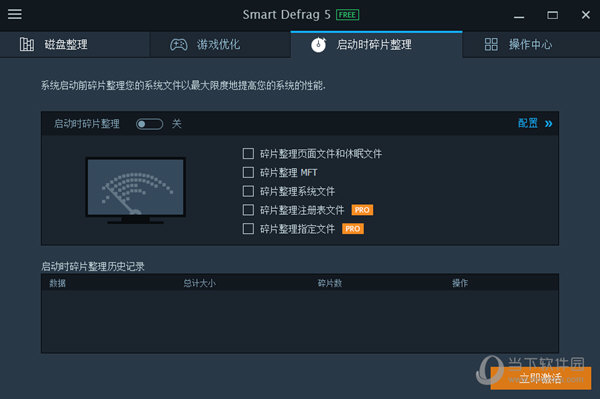Close the Smart Defrag window
This screenshot has height=399, width=600.
(585, 15)
